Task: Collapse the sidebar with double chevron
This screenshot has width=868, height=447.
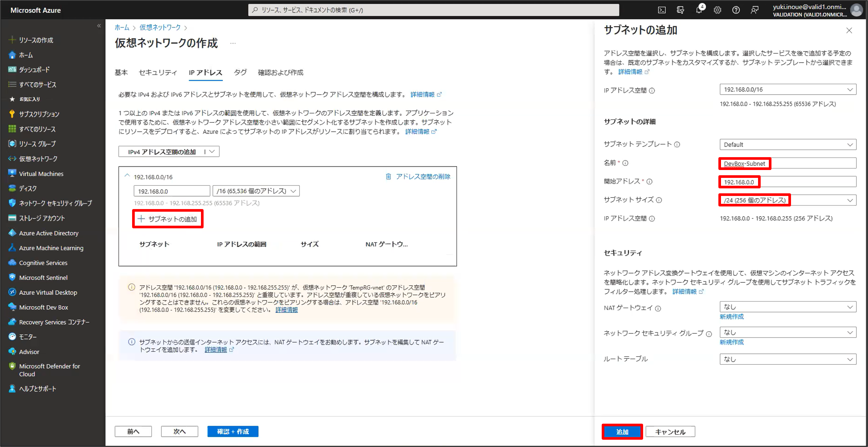Action: 99,26
